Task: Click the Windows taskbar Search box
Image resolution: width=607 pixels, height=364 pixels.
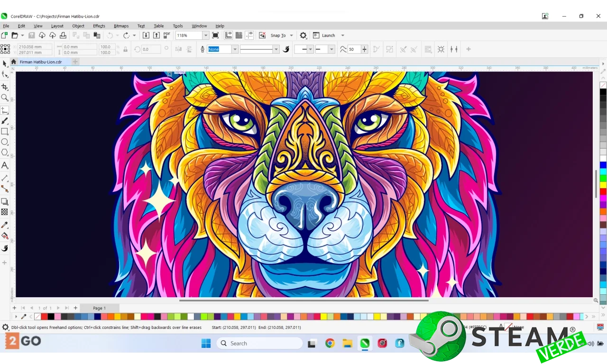Action: [260, 344]
